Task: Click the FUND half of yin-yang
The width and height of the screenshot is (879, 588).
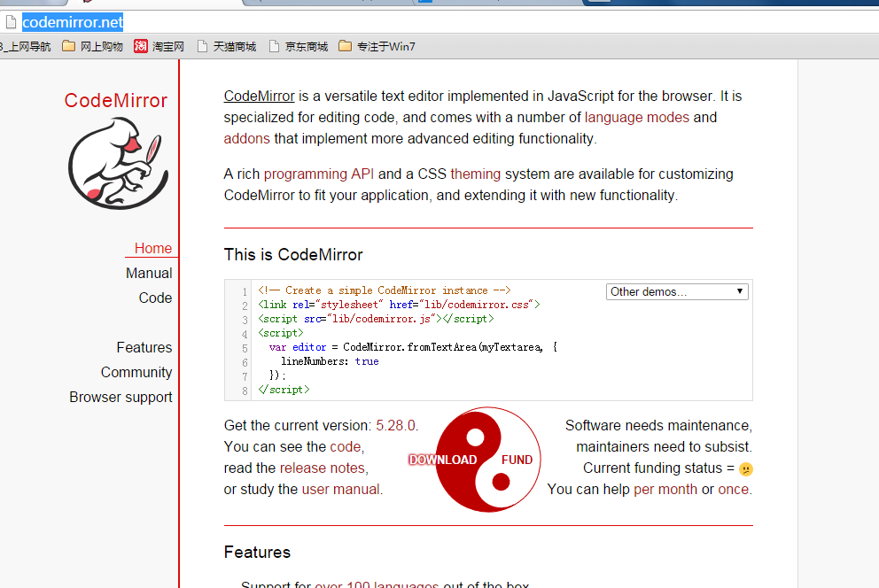Action: click(x=516, y=460)
